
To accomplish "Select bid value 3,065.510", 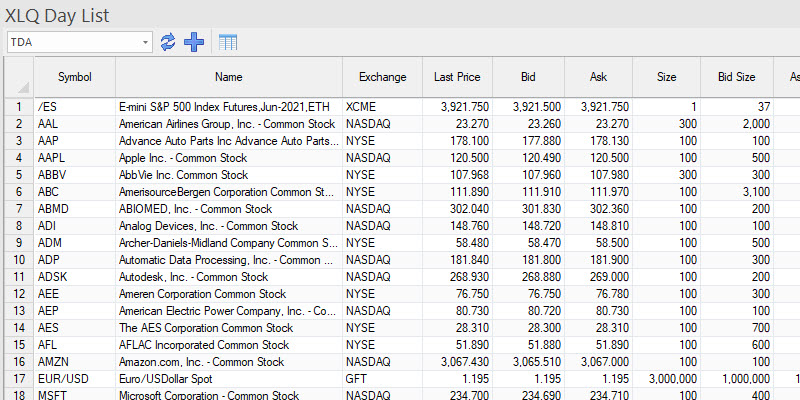I will (529, 362).
